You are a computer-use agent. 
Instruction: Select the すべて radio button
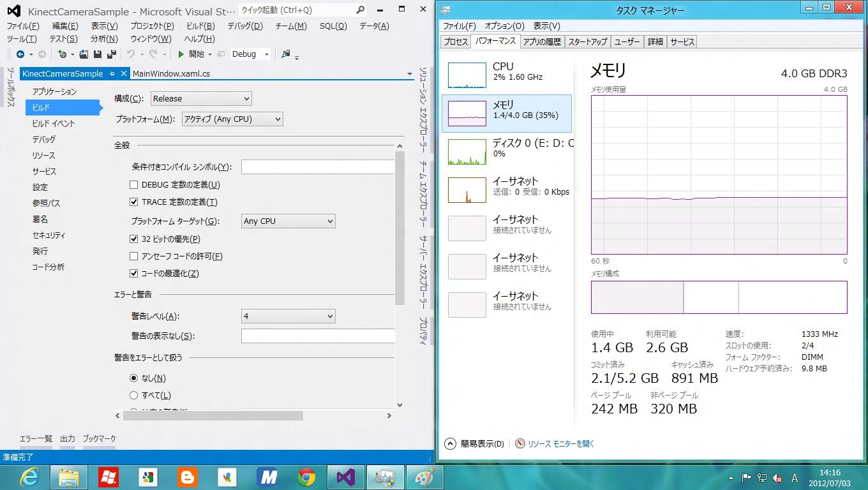point(133,395)
